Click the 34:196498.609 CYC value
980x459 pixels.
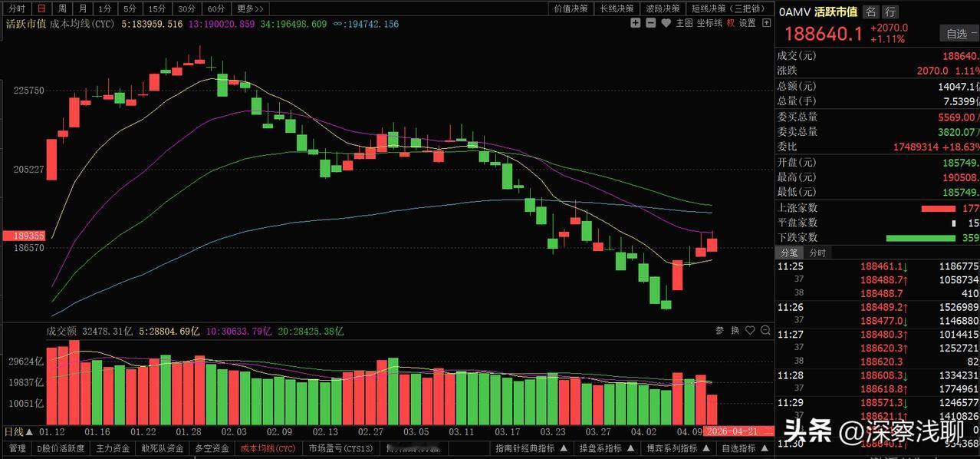[294, 24]
